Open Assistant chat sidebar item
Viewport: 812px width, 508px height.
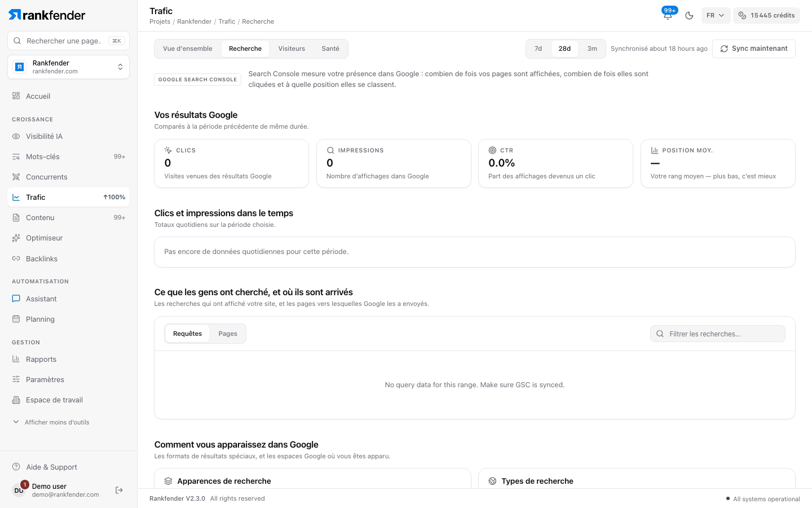(x=68, y=299)
